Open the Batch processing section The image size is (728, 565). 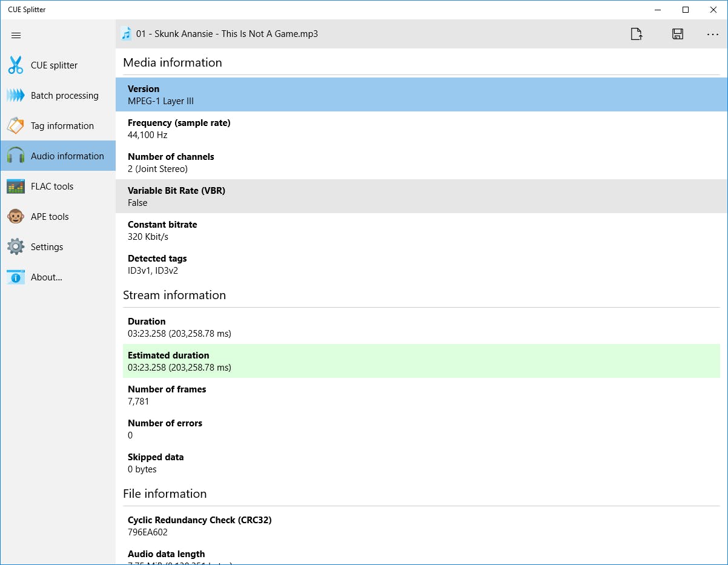pyautogui.click(x=64, y=96)
